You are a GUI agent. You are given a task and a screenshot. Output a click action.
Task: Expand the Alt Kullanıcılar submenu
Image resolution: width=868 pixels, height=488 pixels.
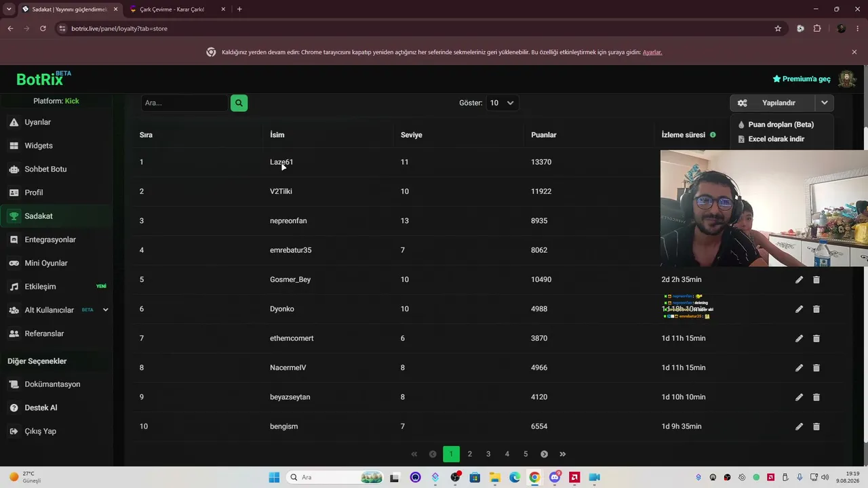pyautogui.click(x=105, y=310)
